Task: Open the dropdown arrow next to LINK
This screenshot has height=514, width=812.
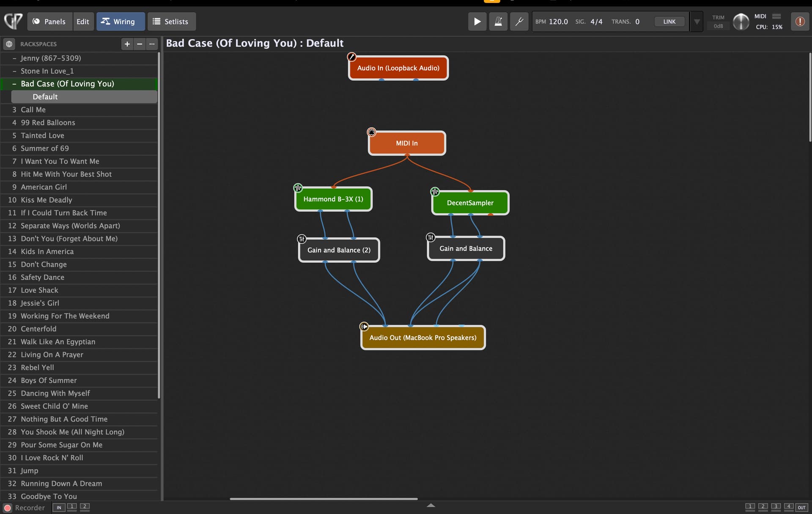Action: pyautogui.click(x=697, y=22)
